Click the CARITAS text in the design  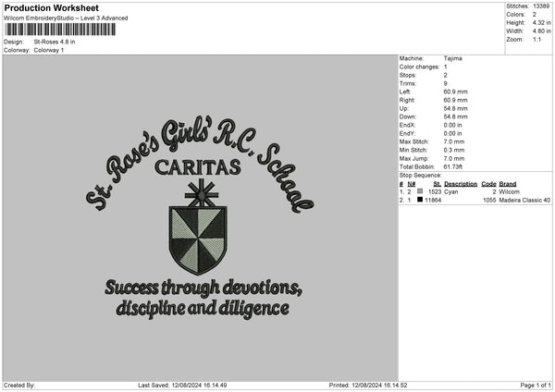point(198,167)
